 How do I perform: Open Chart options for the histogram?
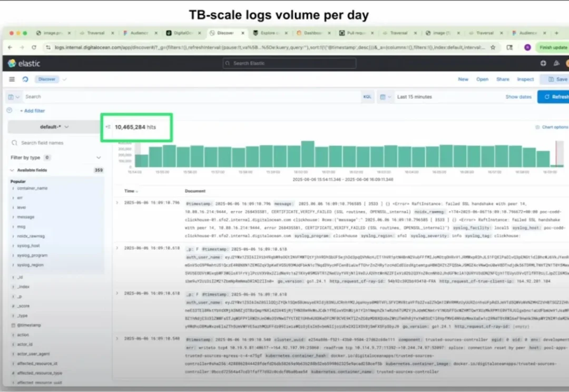(552, 127)
